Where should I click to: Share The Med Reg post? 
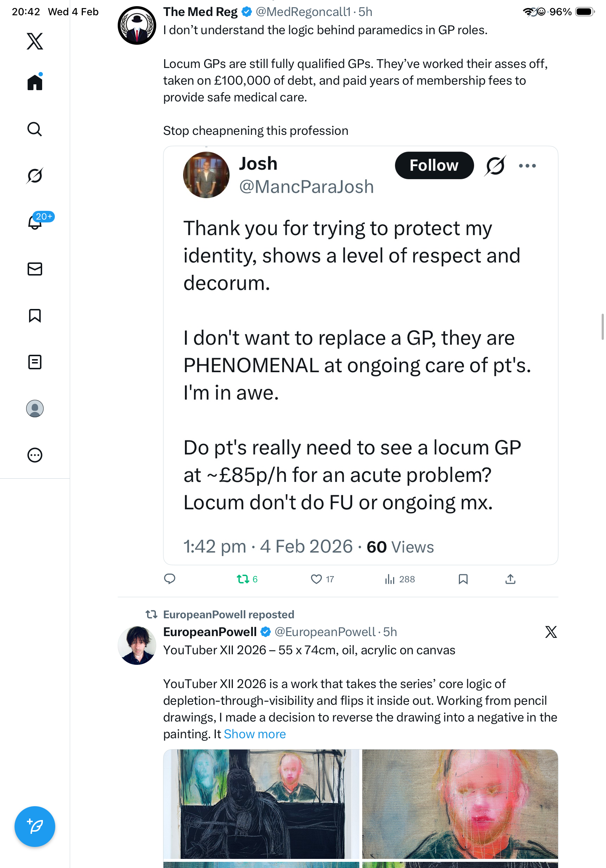coord(510,579)
